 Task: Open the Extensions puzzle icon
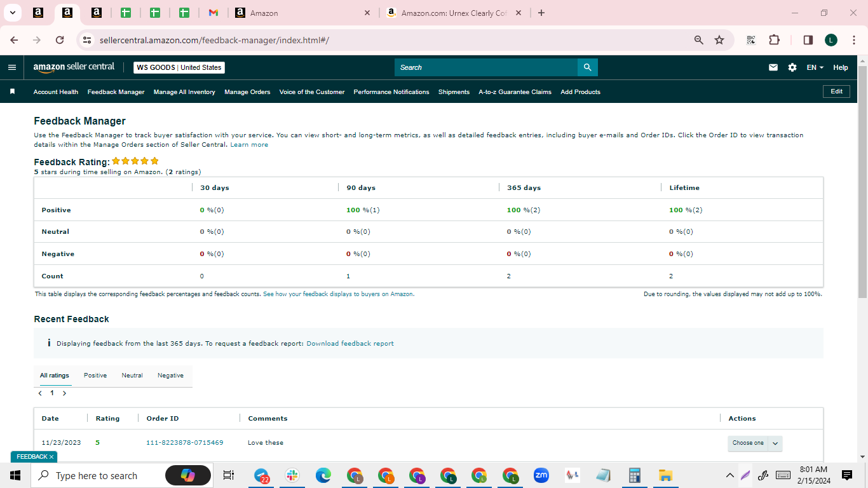(x=774, y=40)
